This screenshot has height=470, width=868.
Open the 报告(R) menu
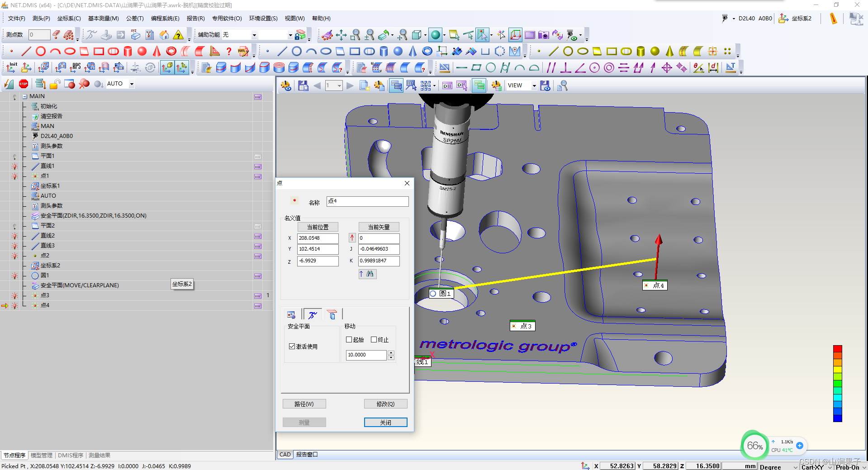coord(195,19)
